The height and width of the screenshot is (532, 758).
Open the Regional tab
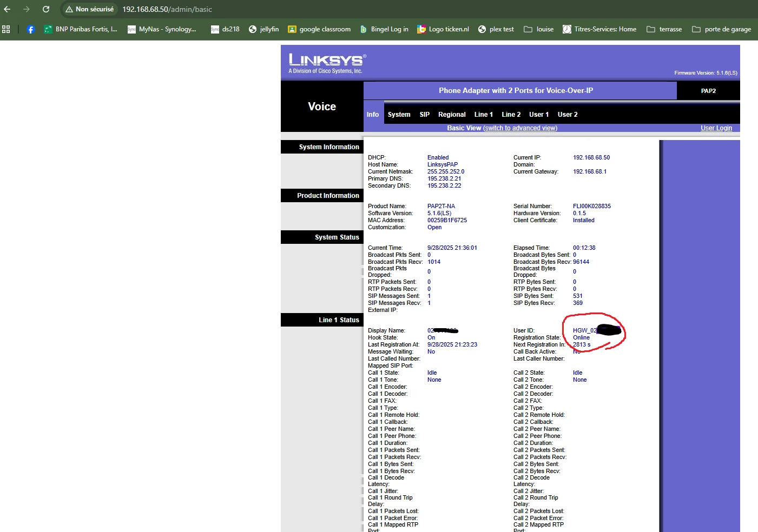452,115
